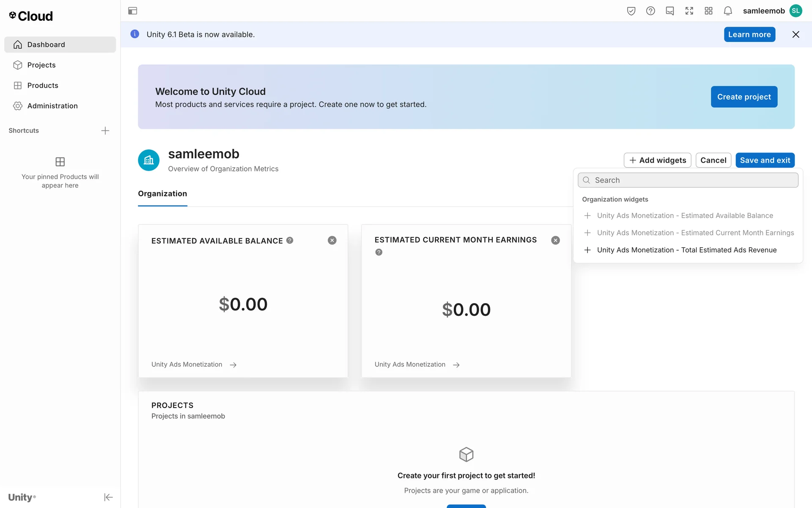Image resolution: width=812 pixels, height=508 pixels.
Task: Click the Create project button
Action: (x=743, y=97)
